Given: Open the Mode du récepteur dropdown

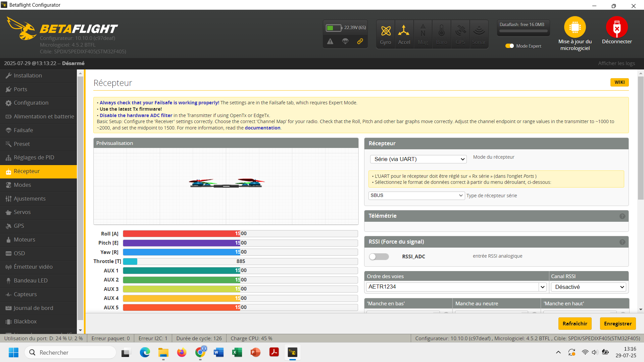Looking at the screenshot, I should (418, 159).
